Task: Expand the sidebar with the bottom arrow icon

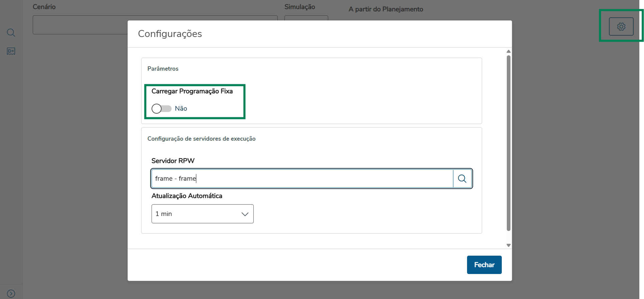Action: click(x=11, y=293)
